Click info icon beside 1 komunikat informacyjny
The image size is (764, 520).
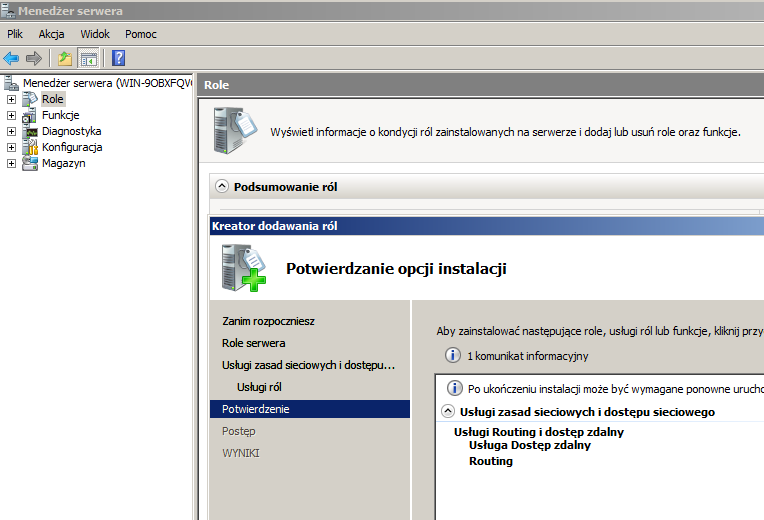click(x=453, y=355)
